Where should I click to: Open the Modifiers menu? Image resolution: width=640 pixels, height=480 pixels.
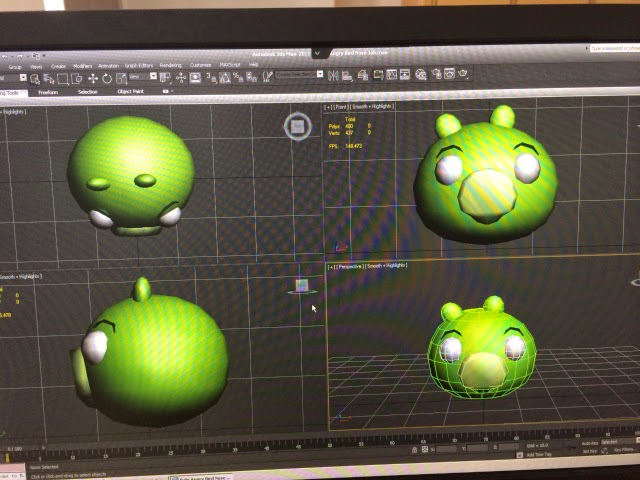pos(82,66)
